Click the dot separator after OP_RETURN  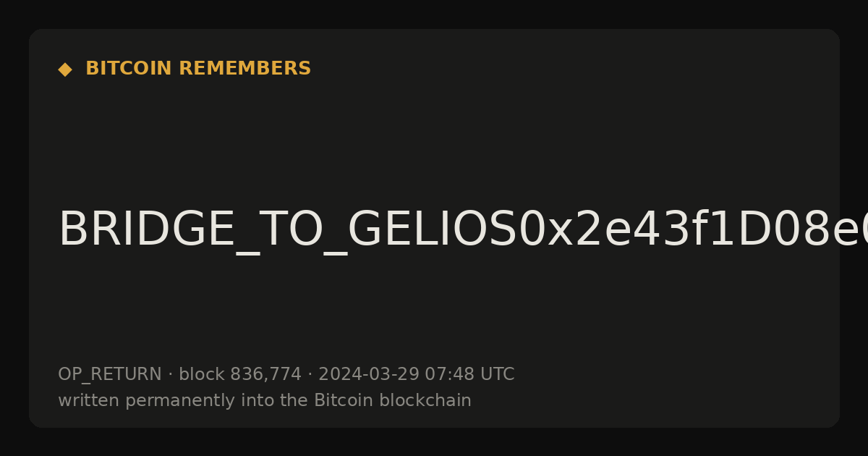[x=170, y=375]
